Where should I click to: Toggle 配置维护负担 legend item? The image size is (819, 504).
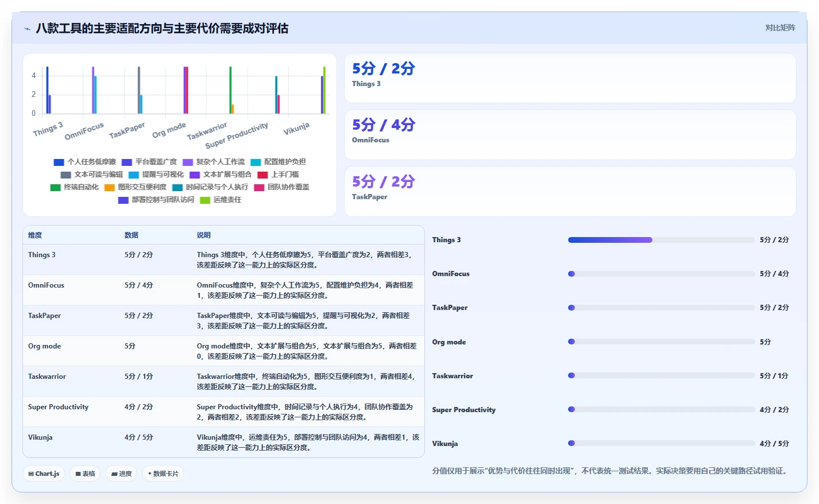(x=278, y=162)
